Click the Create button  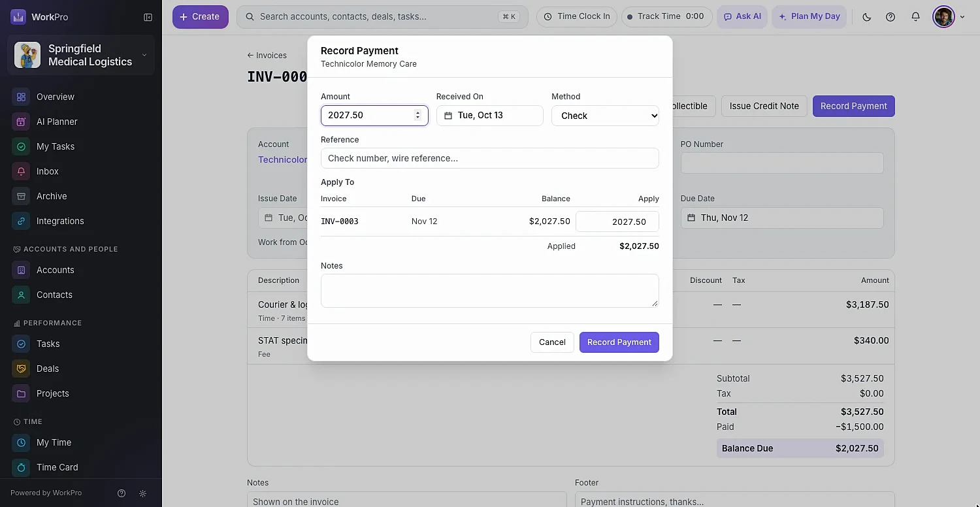click(x=201, y=17)
